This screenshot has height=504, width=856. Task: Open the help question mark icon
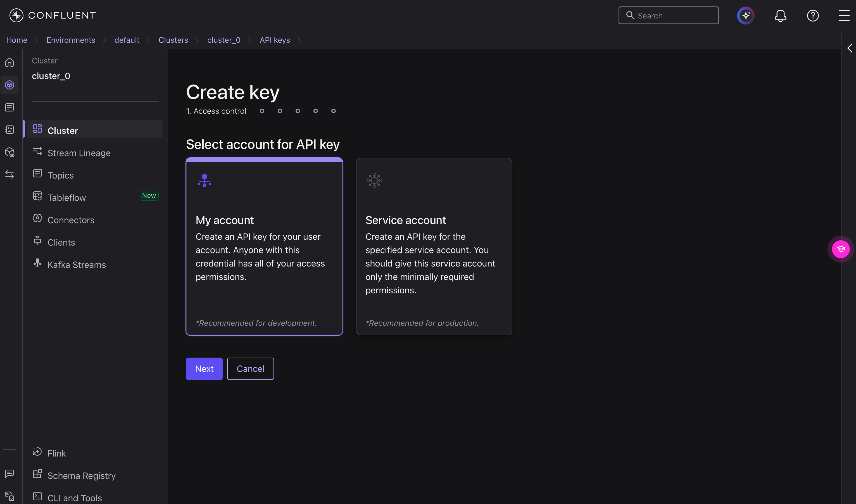point(813,16)
